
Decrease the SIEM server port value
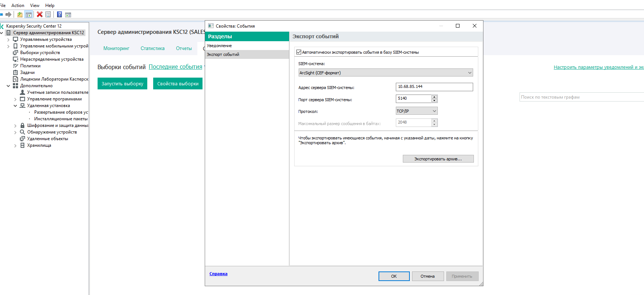point(434,100)
